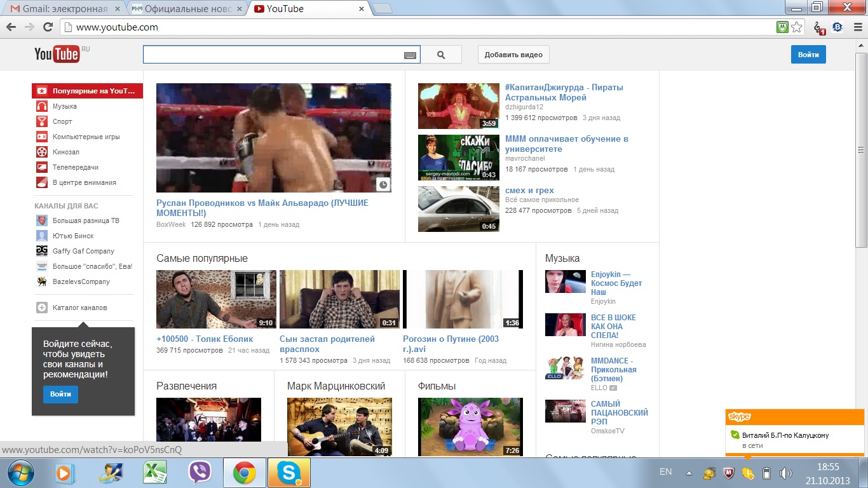Viewport: 868px width, 488px height.
Task: Play the 3:59 Джигурда video thumbnail
Action: click(459, 106)
